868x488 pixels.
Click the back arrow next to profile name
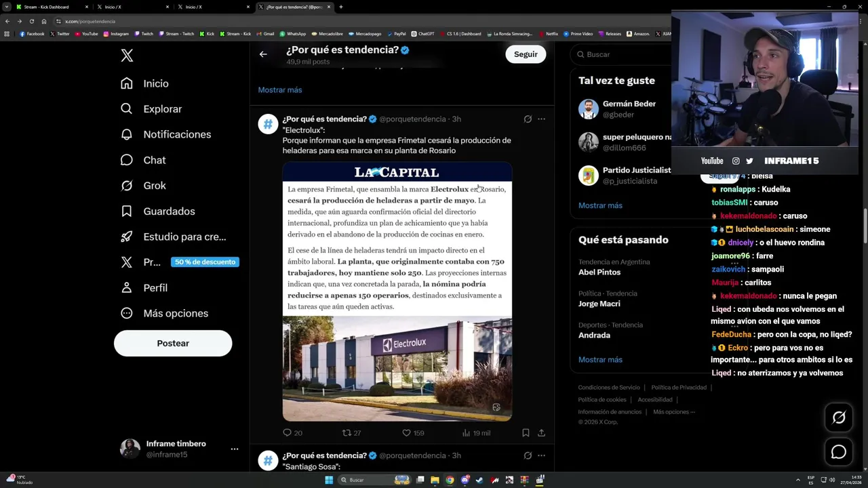click(263, 54)
